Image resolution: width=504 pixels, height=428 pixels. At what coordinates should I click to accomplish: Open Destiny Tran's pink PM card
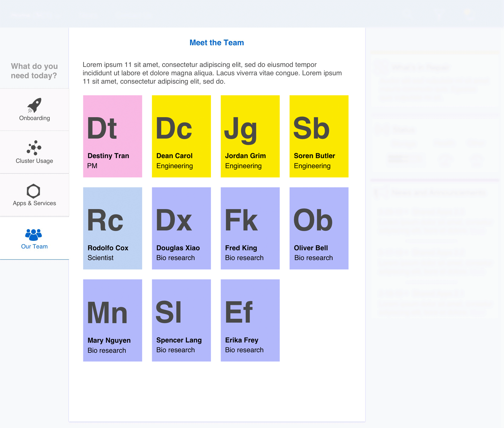pyautogui.click(x=112, y=136)
